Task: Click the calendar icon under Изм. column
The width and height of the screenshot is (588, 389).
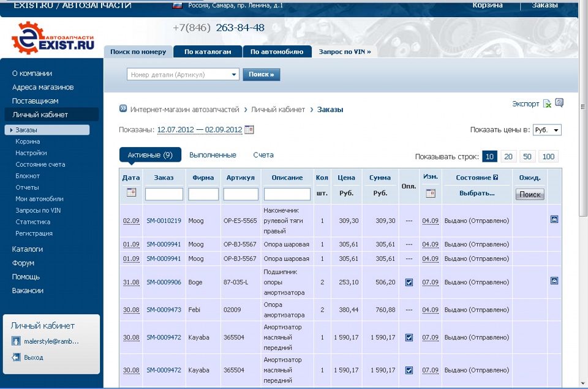Action: pos(431,194)
